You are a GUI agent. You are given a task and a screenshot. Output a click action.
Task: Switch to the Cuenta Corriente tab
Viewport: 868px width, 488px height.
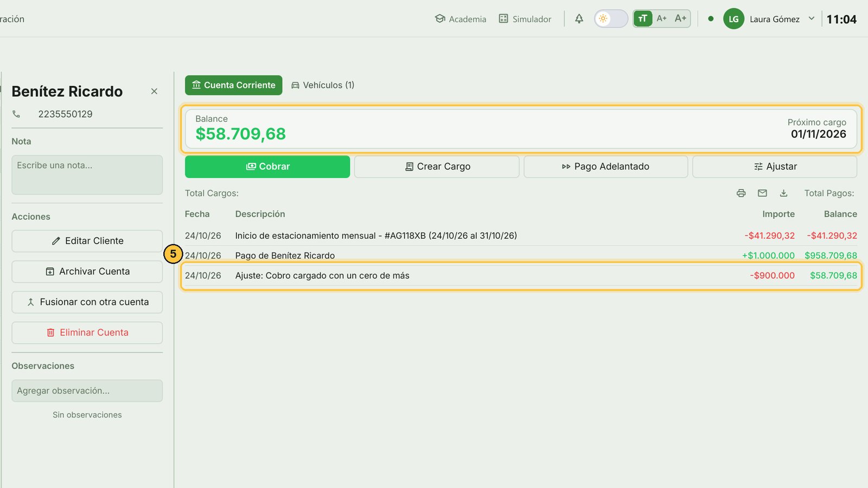point(234,85)
